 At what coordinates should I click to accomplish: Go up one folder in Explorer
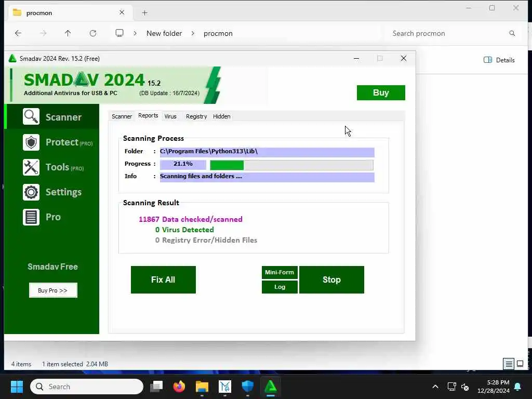[x=68, y=33]
